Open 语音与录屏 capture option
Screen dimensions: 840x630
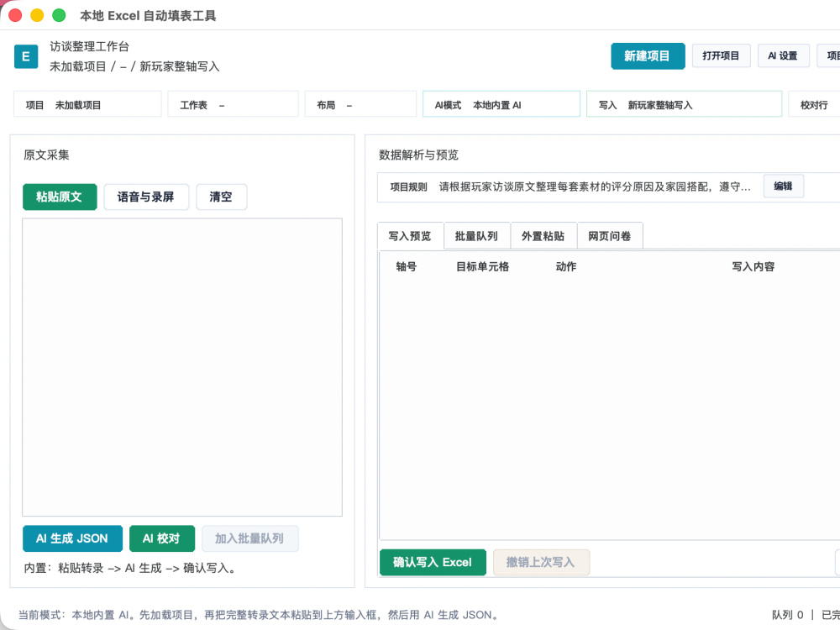[x=146, y=197]
